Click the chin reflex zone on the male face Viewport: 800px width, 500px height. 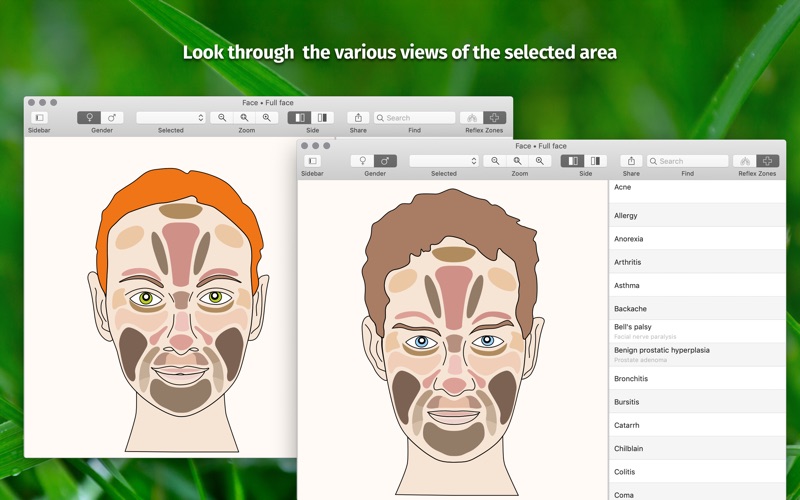click(x=454, y=439)
